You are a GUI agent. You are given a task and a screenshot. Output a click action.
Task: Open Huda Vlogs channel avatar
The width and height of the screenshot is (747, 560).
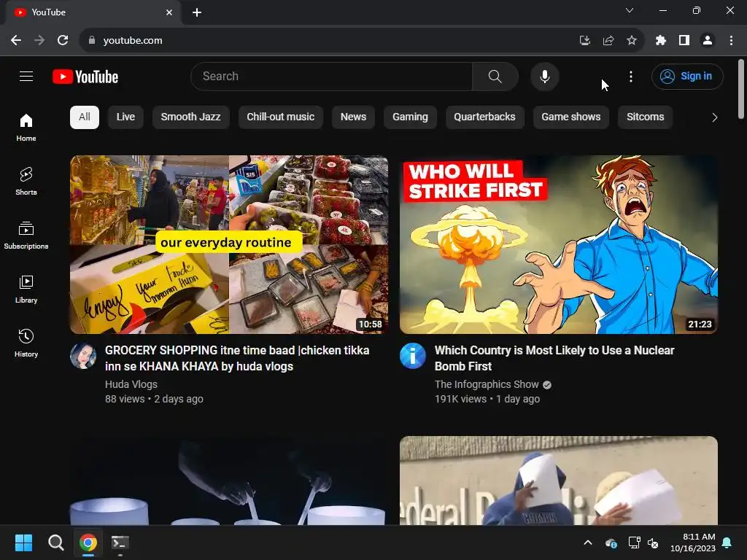click(x=83, y=355)
